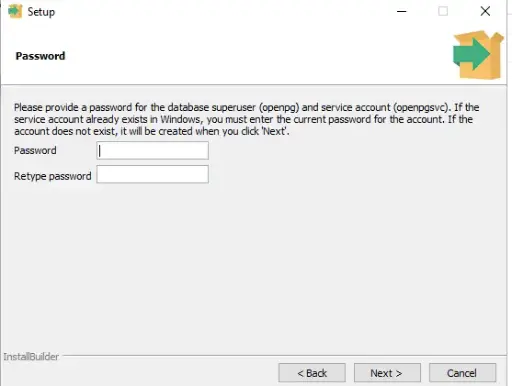Focus the Password input field
The height and width of the screenshot is (386, 512).
click(x=153, y=150)
